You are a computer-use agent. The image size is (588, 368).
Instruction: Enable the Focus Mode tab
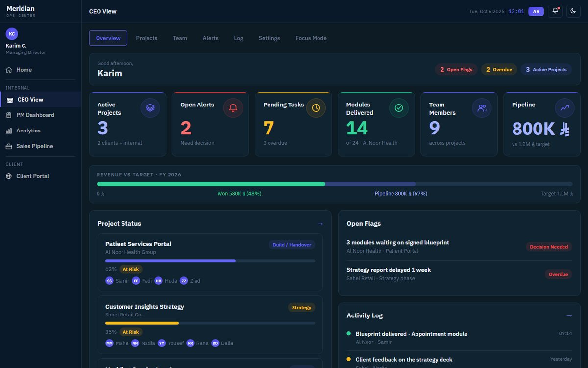311,38
